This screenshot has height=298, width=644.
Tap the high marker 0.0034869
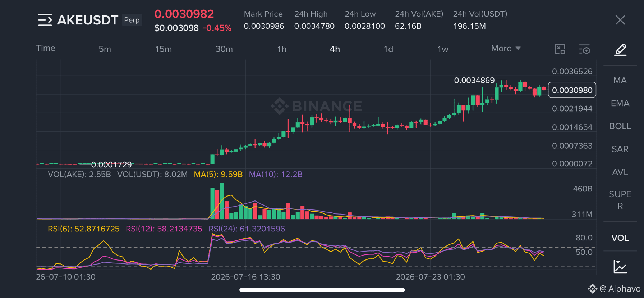click(x=474, y=80)
